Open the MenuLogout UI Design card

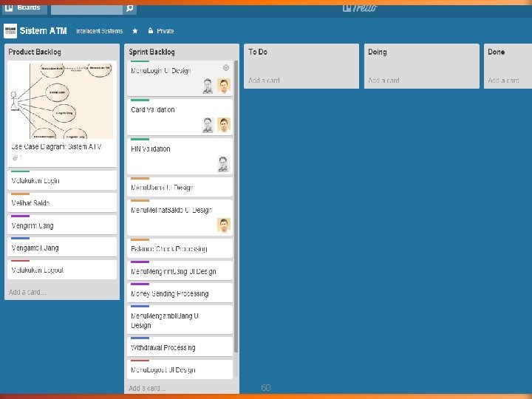point(180,369)
